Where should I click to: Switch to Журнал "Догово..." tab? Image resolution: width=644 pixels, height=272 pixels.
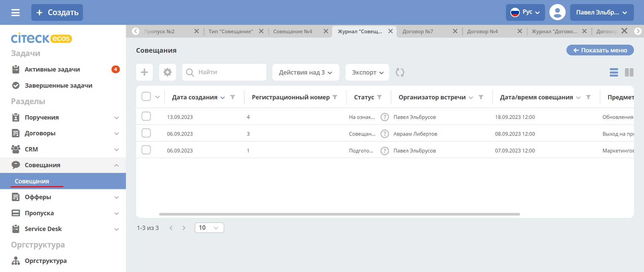point(554,32)
